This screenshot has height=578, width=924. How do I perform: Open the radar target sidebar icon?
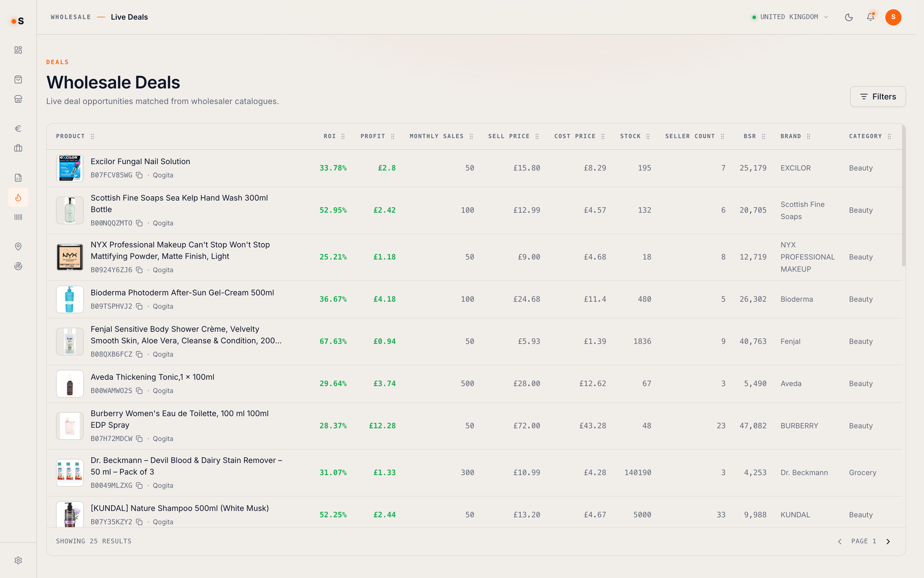tap(18, 266)
